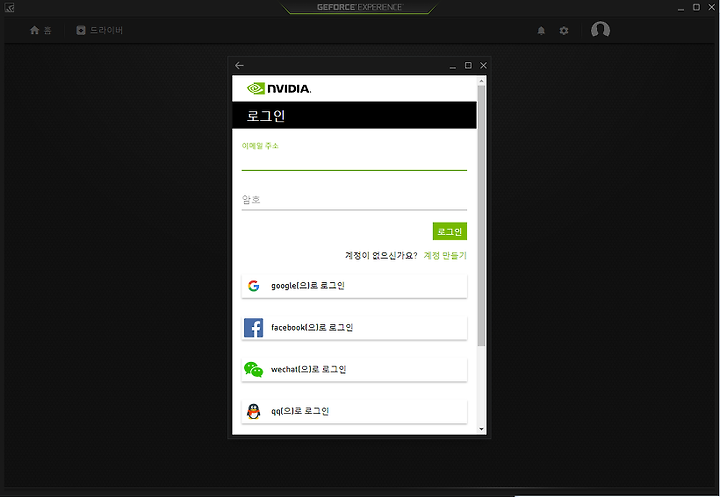Click the NVIDIA logo
The image size is (720, 497).
[x=279, y=88]
